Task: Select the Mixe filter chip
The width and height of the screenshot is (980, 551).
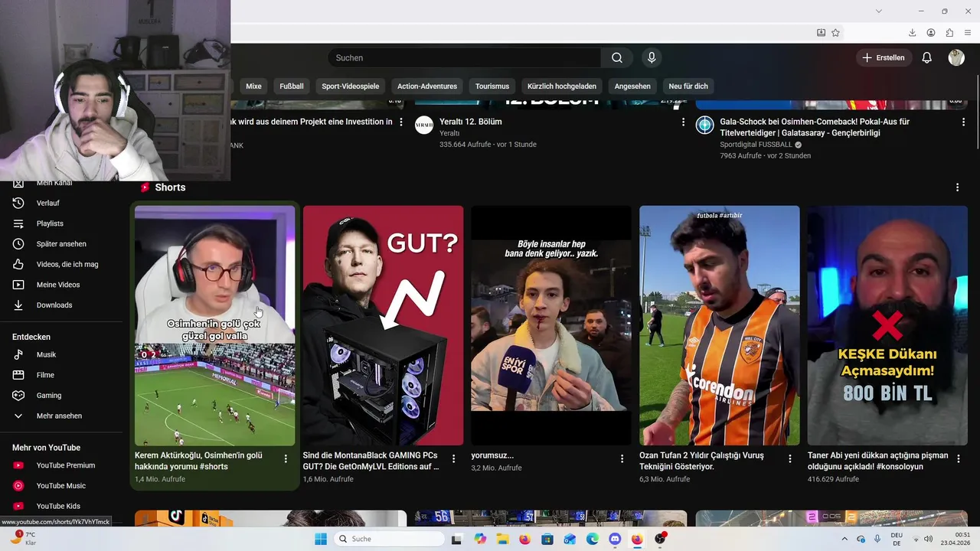Action: coord(253,86)
